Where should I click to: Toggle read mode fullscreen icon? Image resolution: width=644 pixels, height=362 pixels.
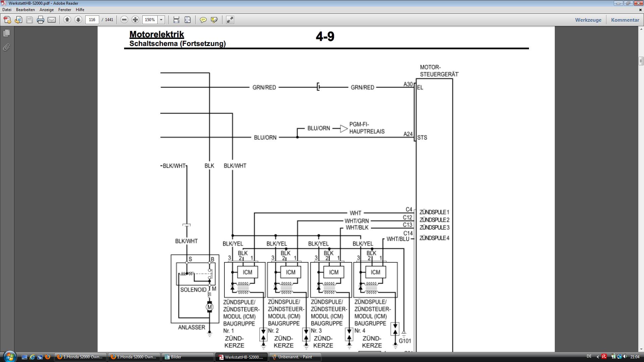tap(230, 20)
